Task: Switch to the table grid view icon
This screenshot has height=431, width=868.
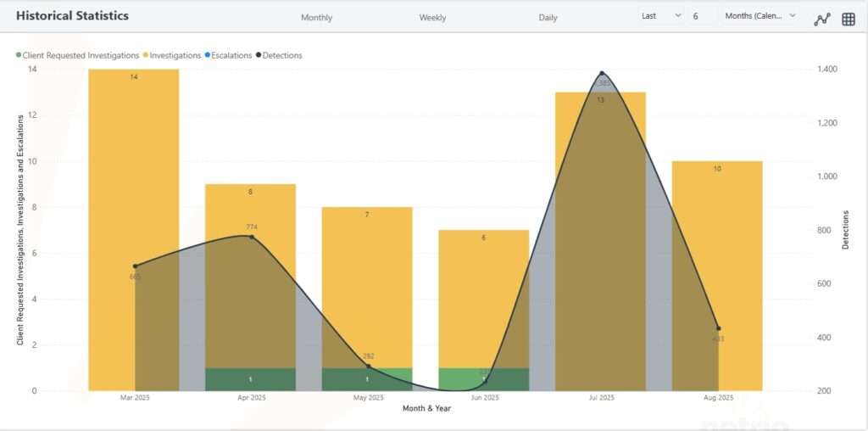Action: pyautogui.click(x=848, y=20)
